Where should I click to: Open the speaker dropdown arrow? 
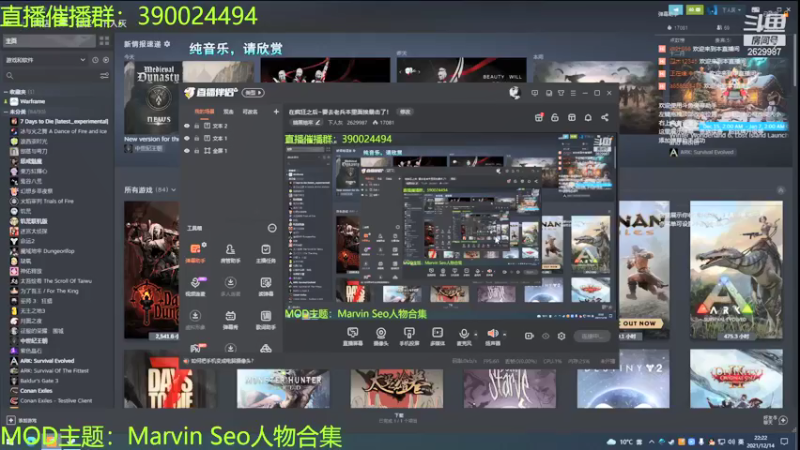pyautogui.click(x=504, y=335)
